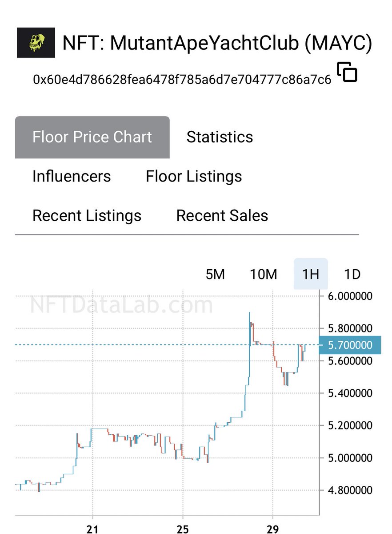Click the contract address 0x60e4d786628f… text
Viewport: 392px width, 534px height.
(x=182, y=80)
